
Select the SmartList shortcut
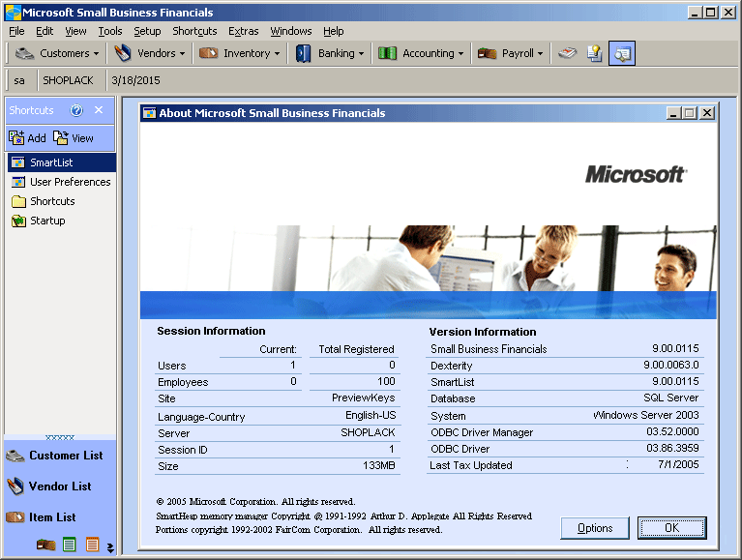coord(62,162)
